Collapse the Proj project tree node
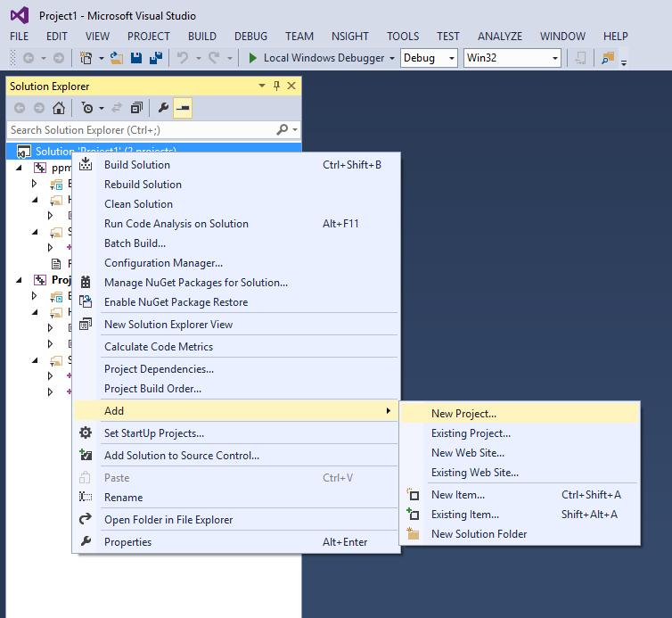672x618 pixels. click(x=19, y=280)
